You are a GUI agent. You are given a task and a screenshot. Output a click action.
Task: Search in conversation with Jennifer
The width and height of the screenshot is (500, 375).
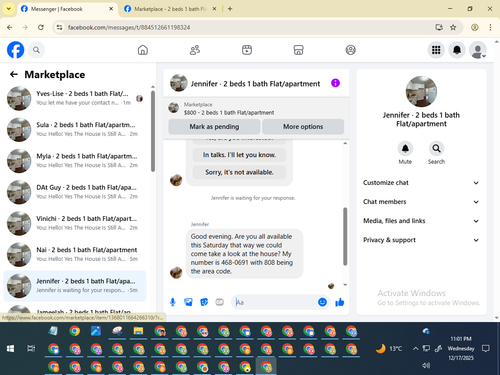coord(436,149)
